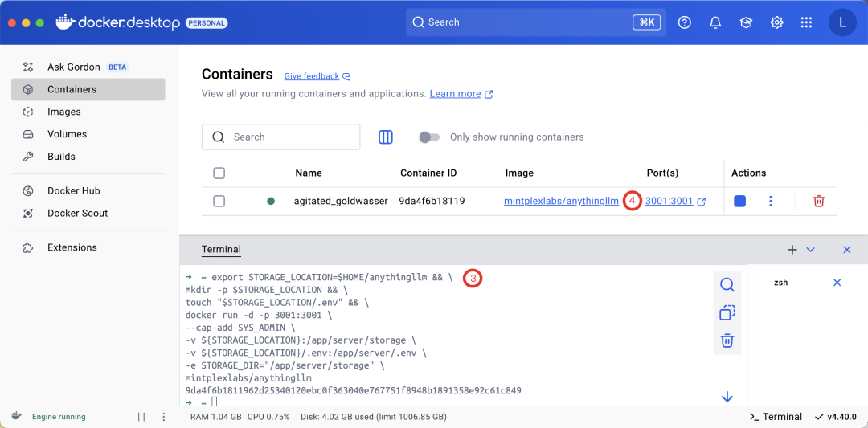The width and height of the screenshot is (868, 428).
Task: Open Builds in the sidebar
Action: (x=88, y=157)
